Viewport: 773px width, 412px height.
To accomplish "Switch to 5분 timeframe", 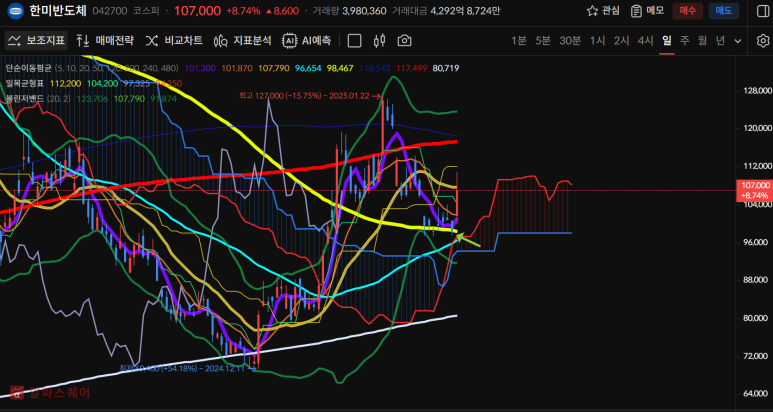I will (543, 40).
